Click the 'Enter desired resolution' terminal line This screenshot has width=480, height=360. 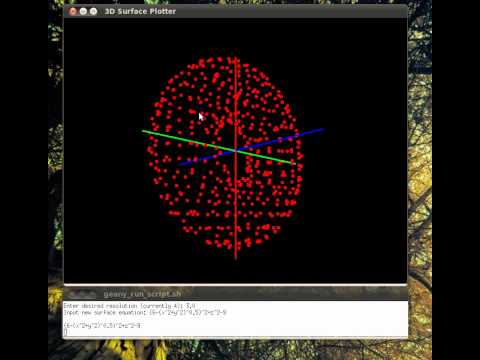pyautogui.click(x=130, y=306)
